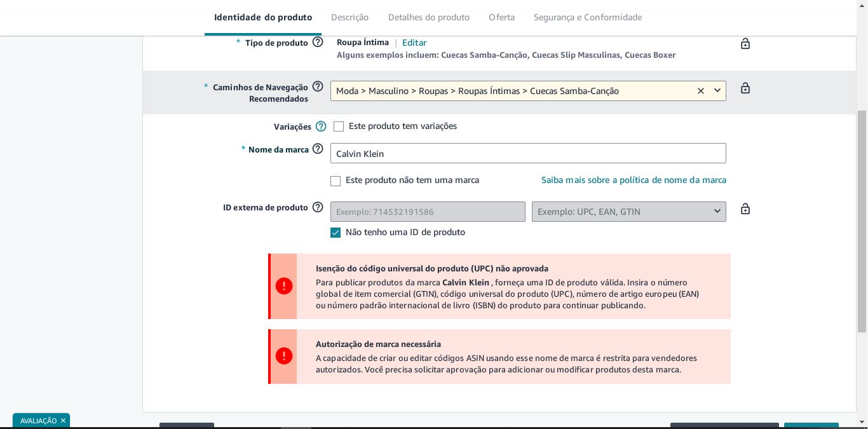Expand the navigation path dropdown arrow
Screen dimensions: 868x429
tap(717, 91)
